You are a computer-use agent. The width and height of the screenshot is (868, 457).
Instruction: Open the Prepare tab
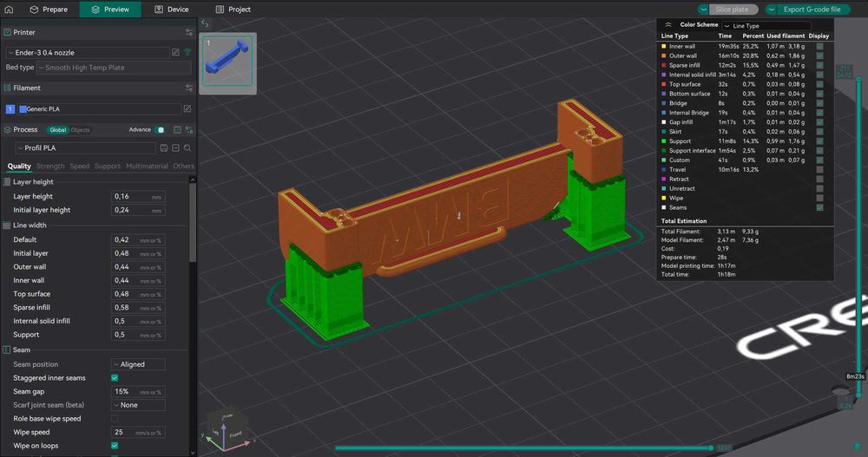pyautogui.click(x=49, y=10)
